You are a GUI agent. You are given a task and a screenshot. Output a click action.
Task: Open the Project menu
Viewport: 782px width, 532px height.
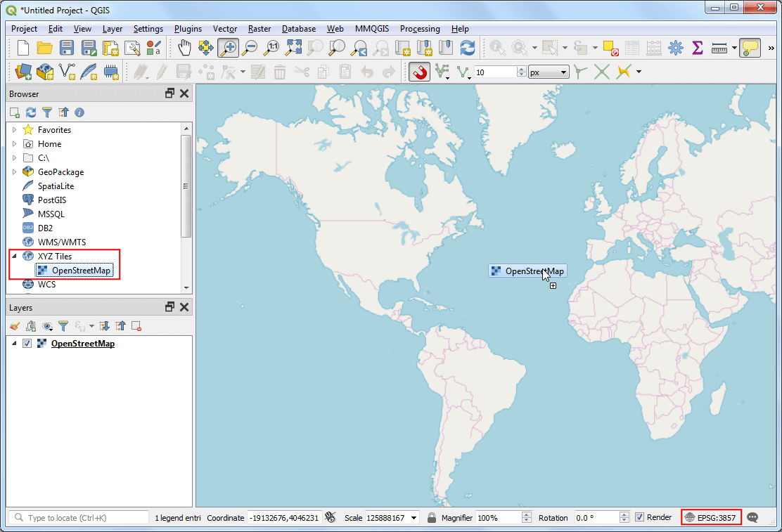point(24,29)
